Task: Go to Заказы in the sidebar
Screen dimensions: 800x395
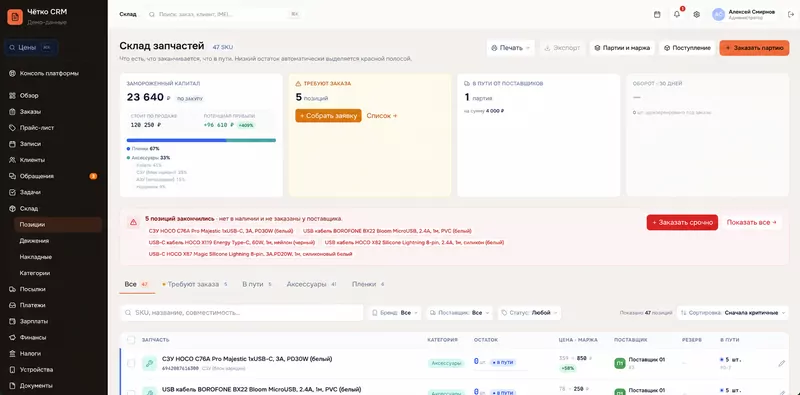Action: click(30, 112)
